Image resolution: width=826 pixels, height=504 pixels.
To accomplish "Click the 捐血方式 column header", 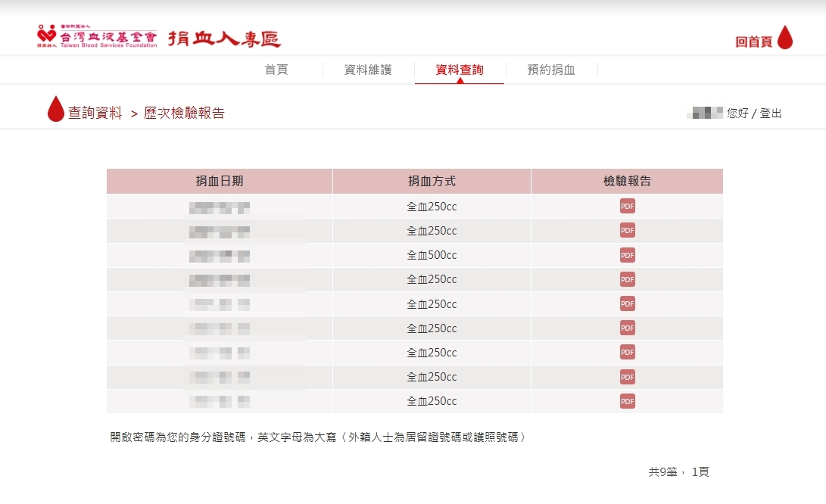I will 432,182.
